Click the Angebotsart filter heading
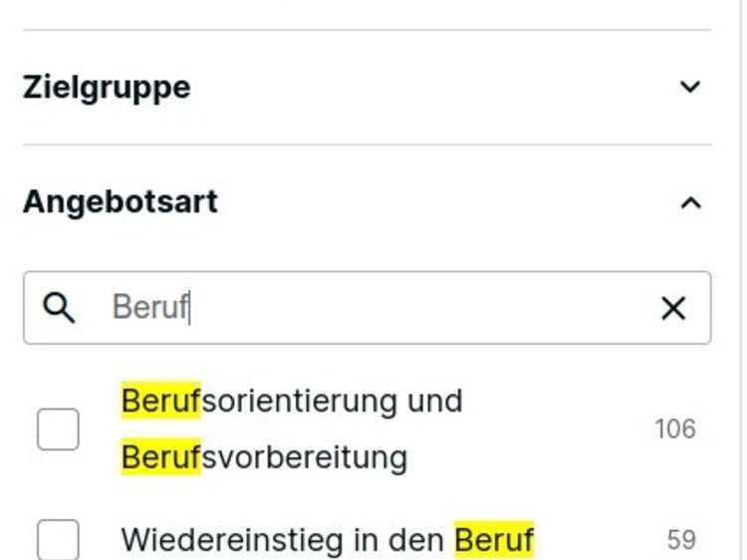Viewport: 747px width, 560px height. (x=121, y=202)
